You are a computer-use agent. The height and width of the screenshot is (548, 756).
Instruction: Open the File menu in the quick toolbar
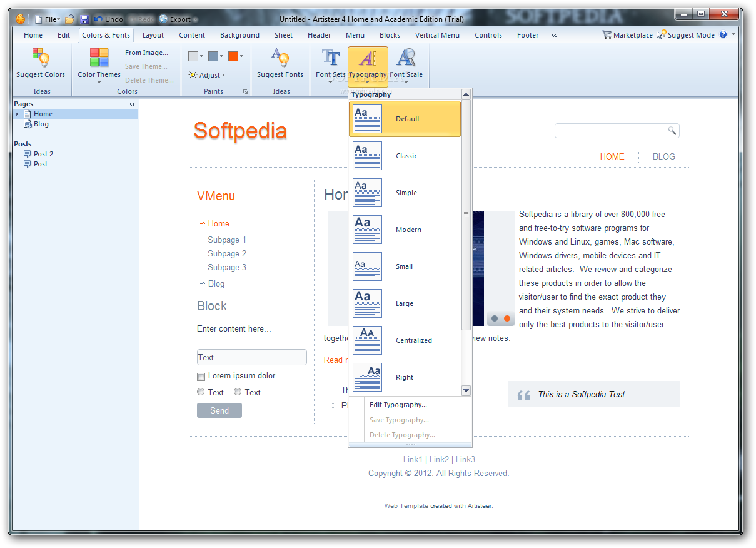48,19
